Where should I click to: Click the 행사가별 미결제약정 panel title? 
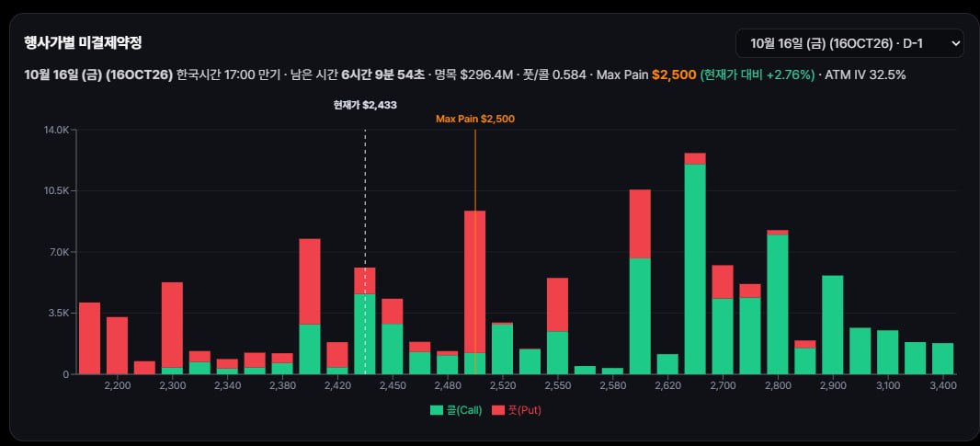tap(83, 43)
